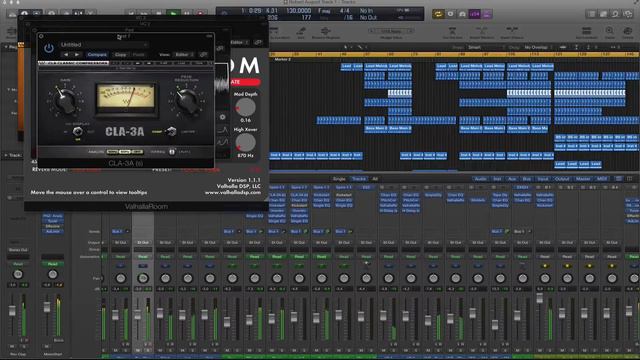Toggle the Read automation button on the highlighted strip
This screenshot has width=640, height=360.
click(x=143, y=256)
